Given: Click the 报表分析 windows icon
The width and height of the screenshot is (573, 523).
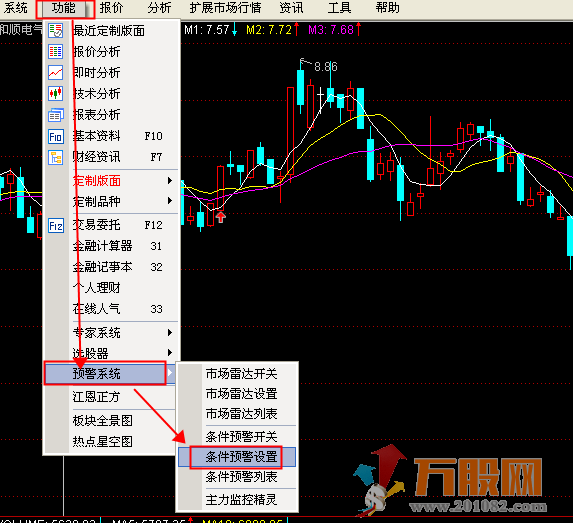Looking at the screenshot, I should [56, 115].
